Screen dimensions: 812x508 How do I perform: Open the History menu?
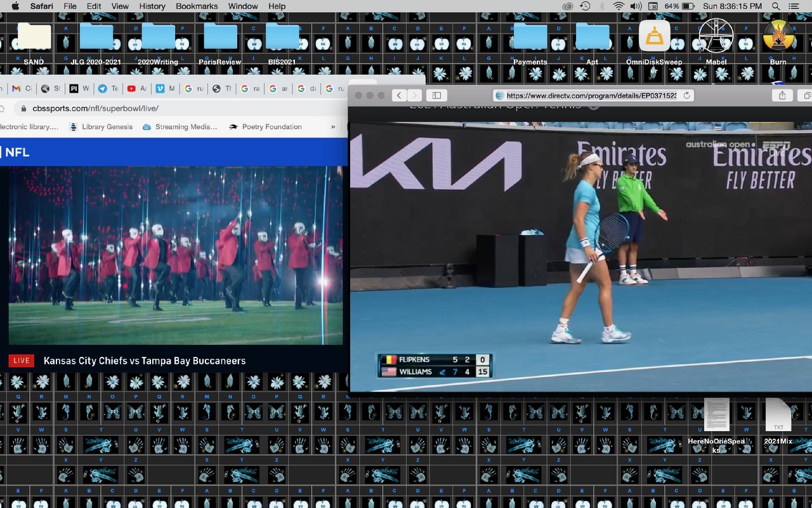152,6
